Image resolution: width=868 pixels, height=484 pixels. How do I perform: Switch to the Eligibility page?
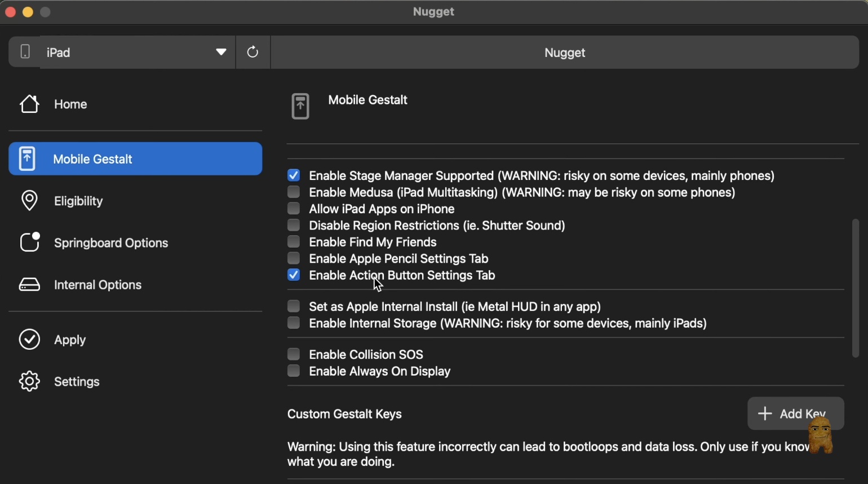pos(135,201)
